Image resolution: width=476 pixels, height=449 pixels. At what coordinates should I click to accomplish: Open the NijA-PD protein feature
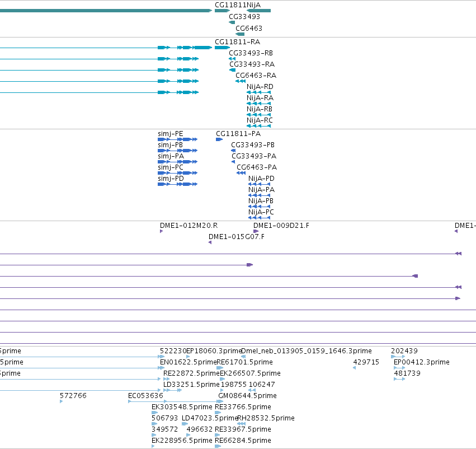(259, 184)
